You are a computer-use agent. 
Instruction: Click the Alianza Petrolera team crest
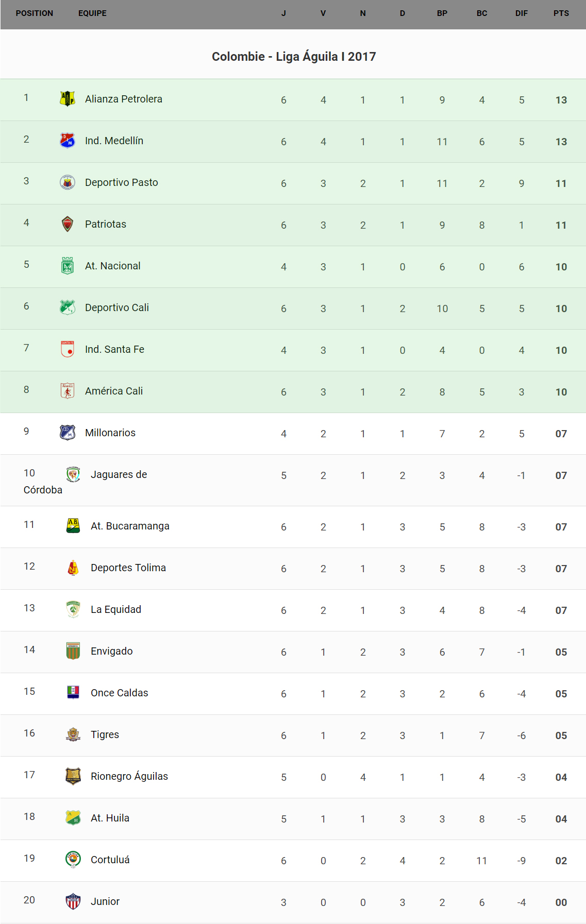click(x=68, y=98)
